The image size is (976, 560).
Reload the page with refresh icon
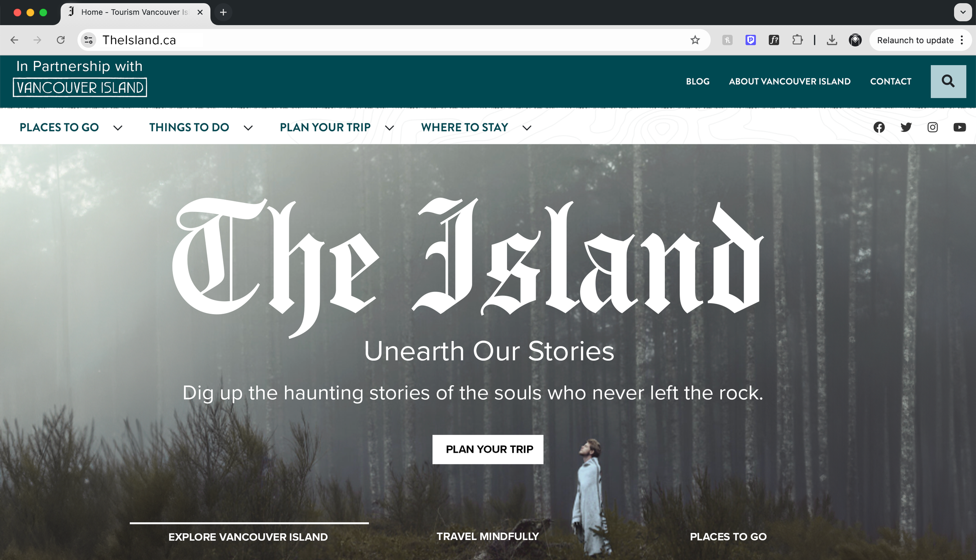pyautogui.click(x=61, y=40)
